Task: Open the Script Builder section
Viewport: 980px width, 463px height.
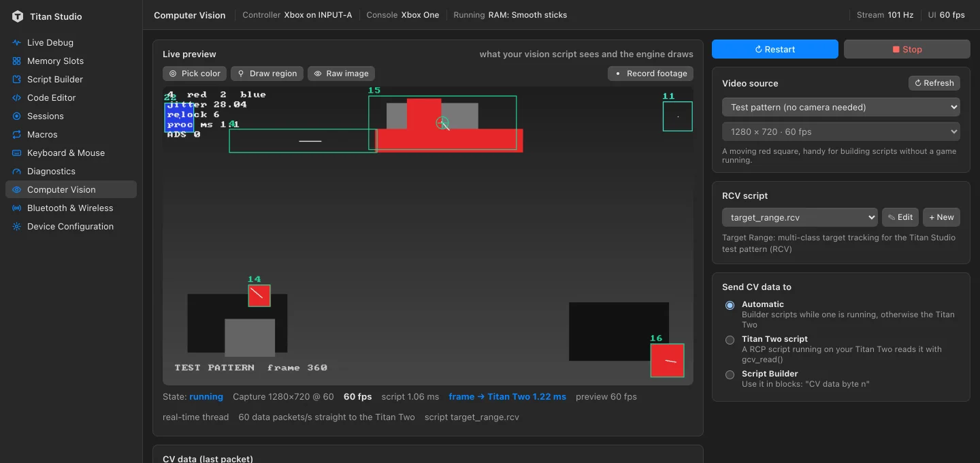Action: (71, 79)
